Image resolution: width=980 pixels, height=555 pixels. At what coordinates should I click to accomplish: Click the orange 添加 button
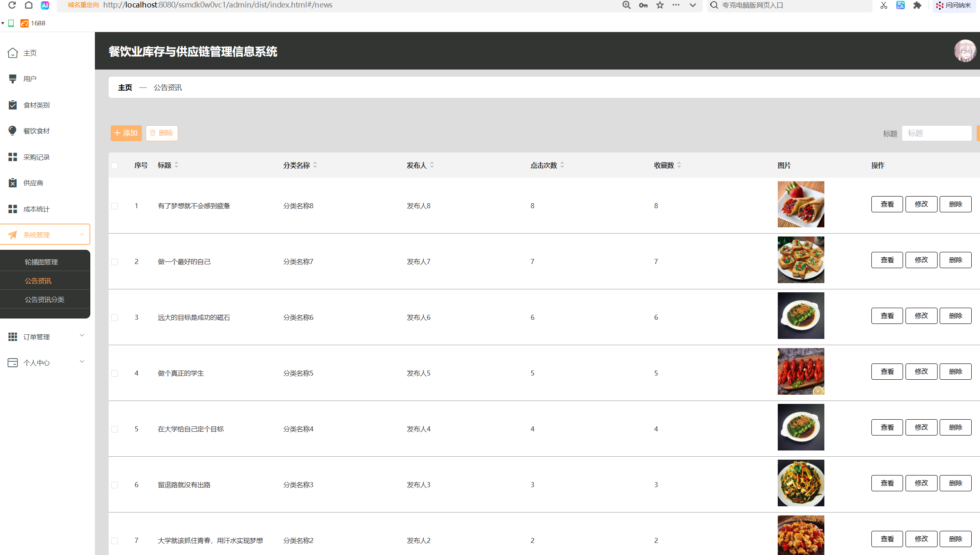click(126, 133)
